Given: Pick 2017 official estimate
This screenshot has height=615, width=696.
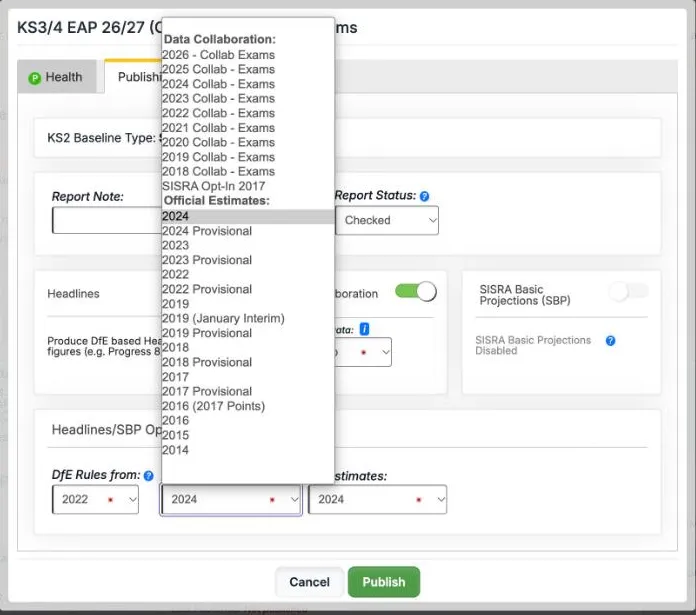Looking at the screenshot, I should (248, 377).
